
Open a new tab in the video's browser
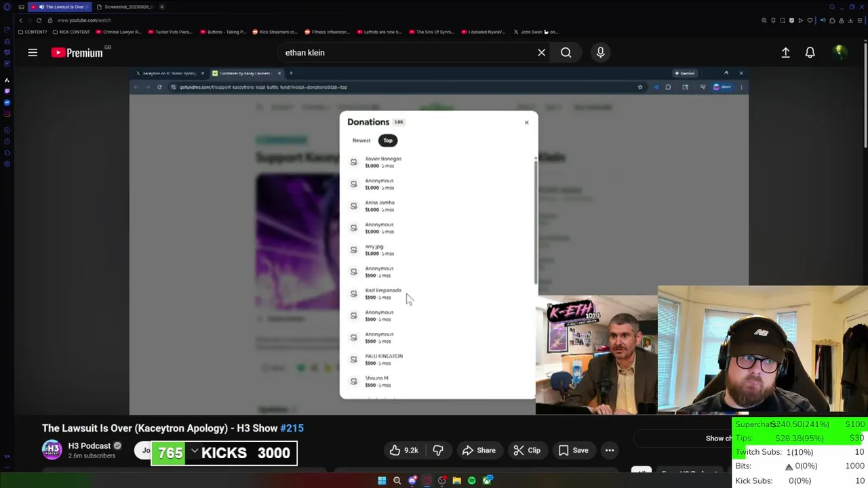click(x=291, y=73)
